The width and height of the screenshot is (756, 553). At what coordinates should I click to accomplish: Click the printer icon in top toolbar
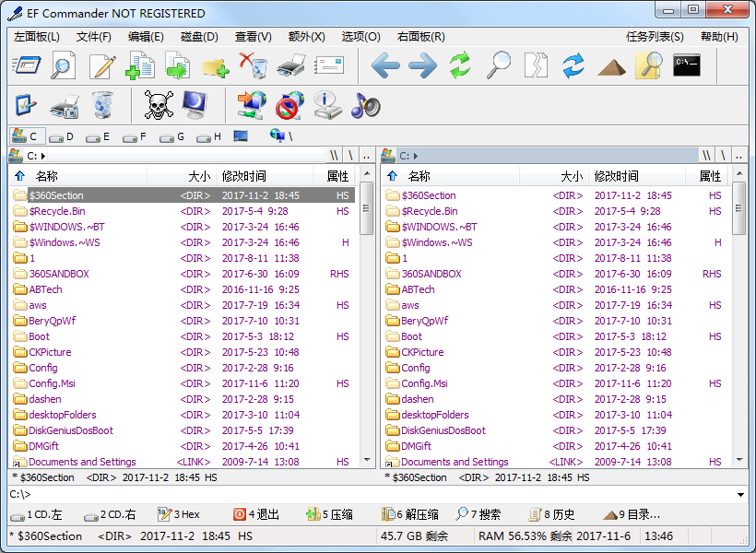[291, 65]
